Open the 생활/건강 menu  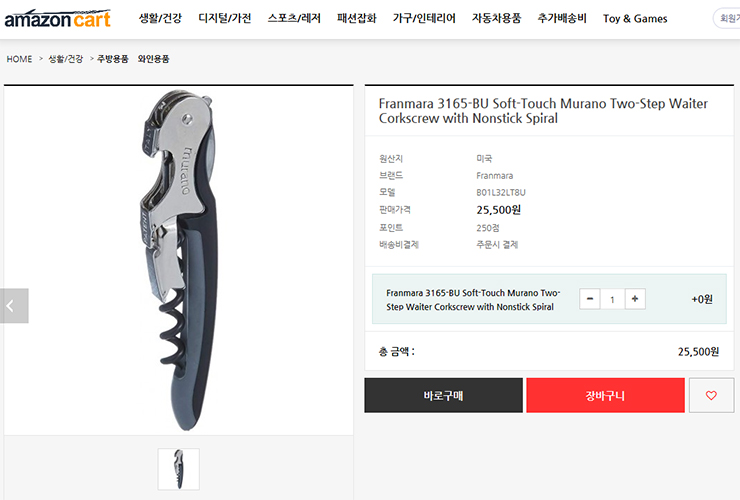click(x=160, y=18)
